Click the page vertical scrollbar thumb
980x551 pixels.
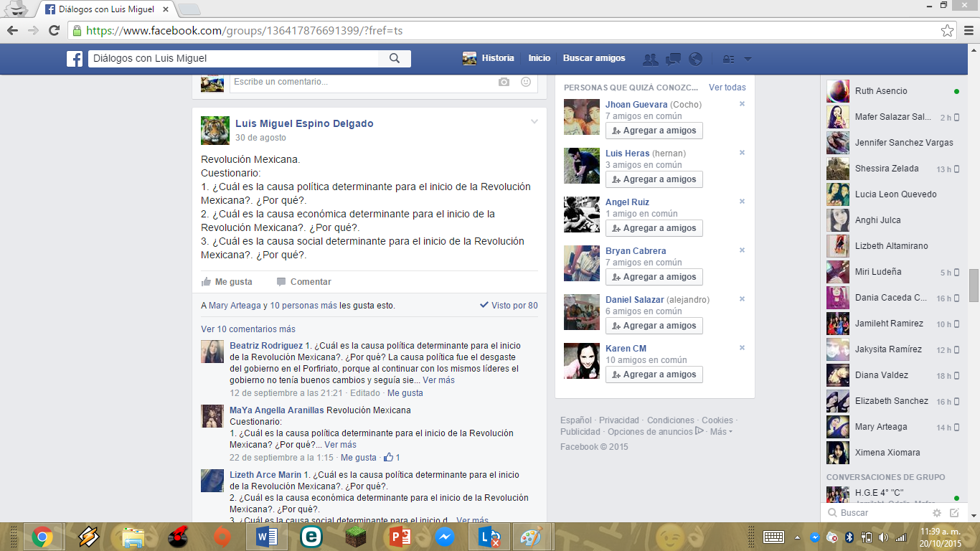click(x=974, y=286)
